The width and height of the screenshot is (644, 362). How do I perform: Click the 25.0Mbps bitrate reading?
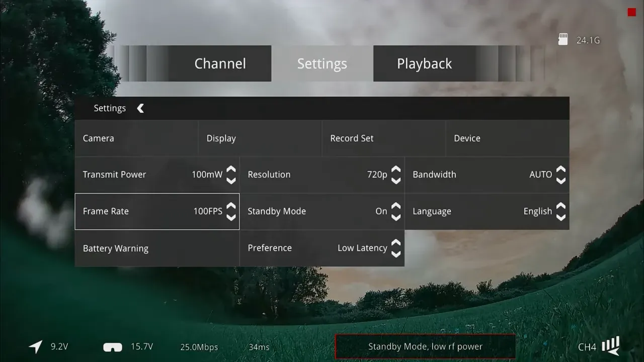(x=199, y=347)
